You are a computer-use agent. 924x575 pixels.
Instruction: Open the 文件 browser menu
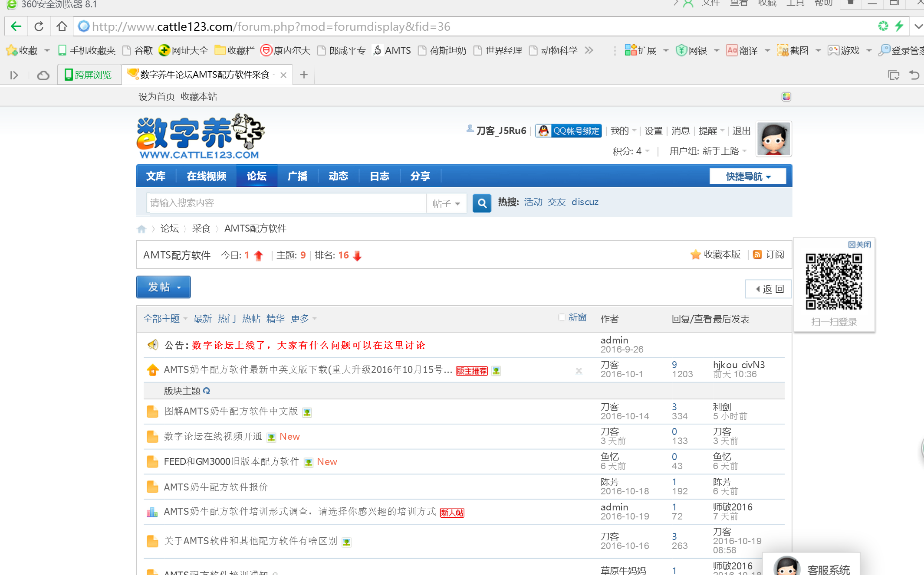coord(711,3)
